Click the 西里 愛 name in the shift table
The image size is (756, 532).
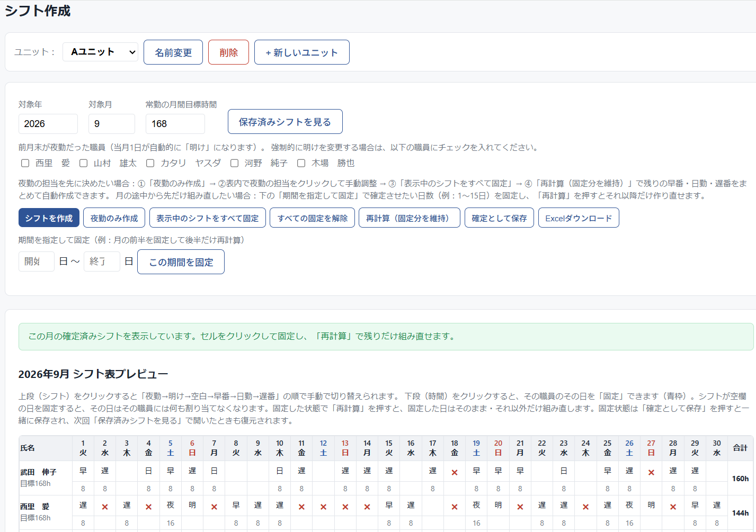(x=35, y=507)
